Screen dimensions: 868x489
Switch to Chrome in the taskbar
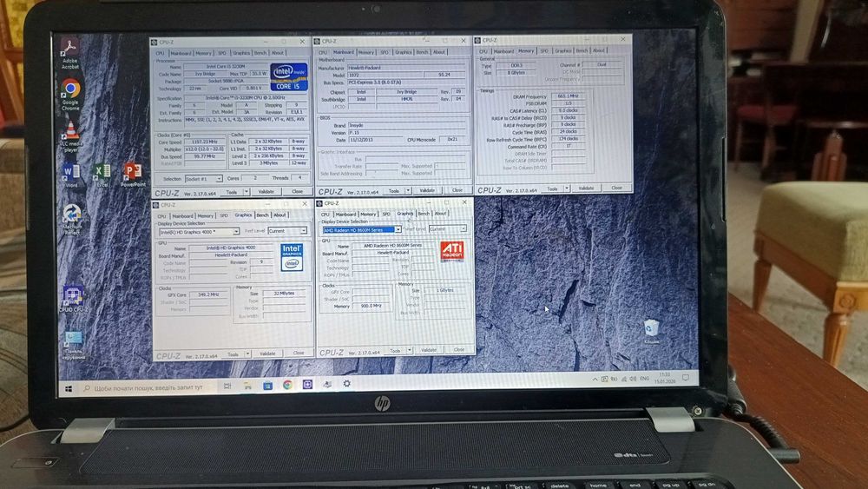[287, 385]
